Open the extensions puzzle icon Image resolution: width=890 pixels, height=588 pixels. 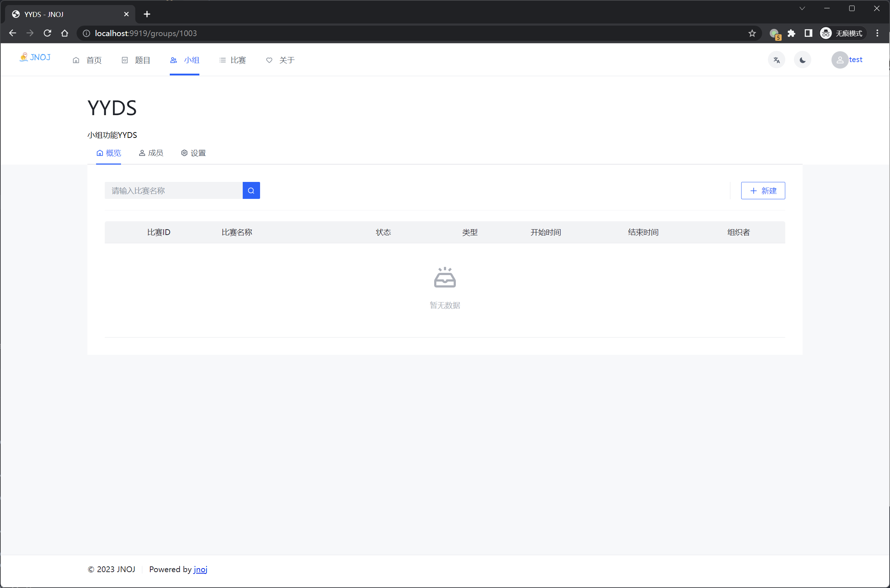tap(791, 33)
